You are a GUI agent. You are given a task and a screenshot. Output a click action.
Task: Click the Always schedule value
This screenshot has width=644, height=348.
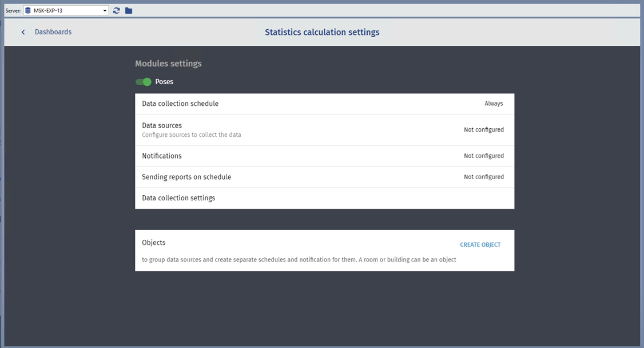(x=494, y=104)
